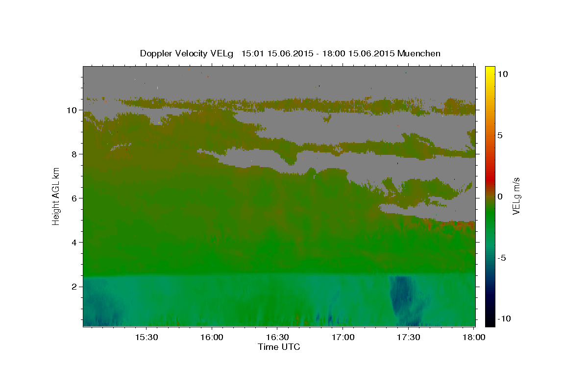
Task: Click the "Muenchen" station name in the title
Action: [x=419, y=53]
